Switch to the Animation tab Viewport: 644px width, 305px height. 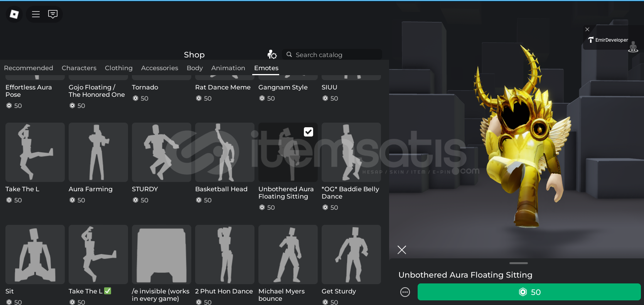[x=228, y=68]
